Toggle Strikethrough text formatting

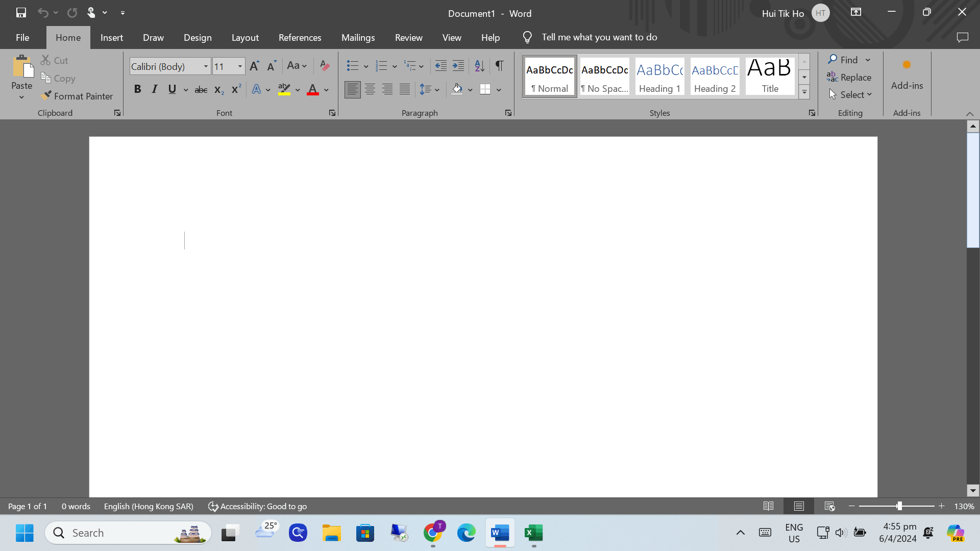201,90
